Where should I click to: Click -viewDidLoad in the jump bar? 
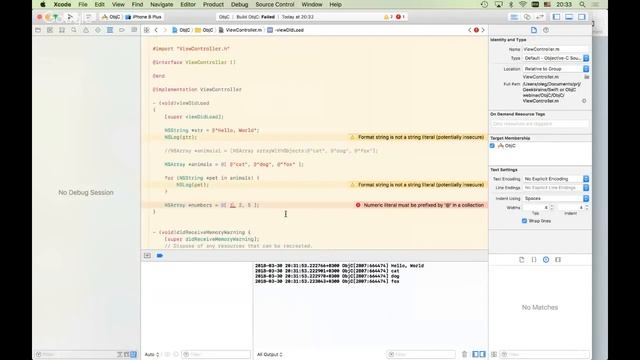[x=286, y=30]
